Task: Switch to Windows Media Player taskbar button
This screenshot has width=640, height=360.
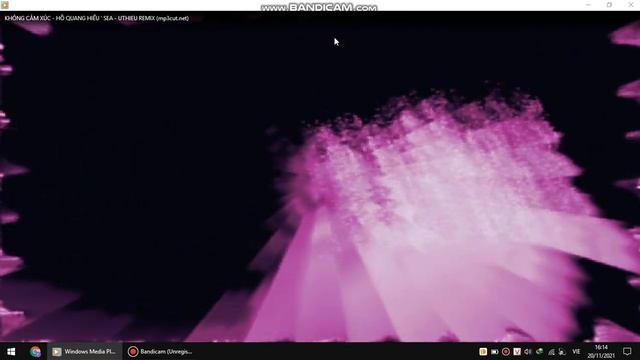Action: coord(84,351)
